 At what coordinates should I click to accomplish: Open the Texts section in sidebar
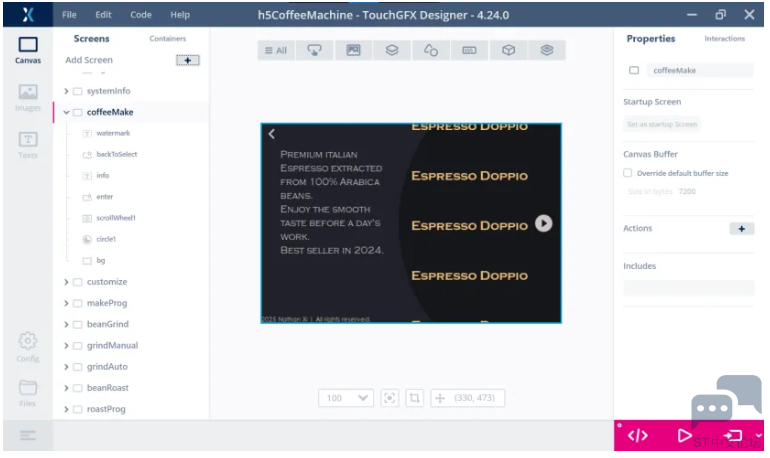pos(28,145)
